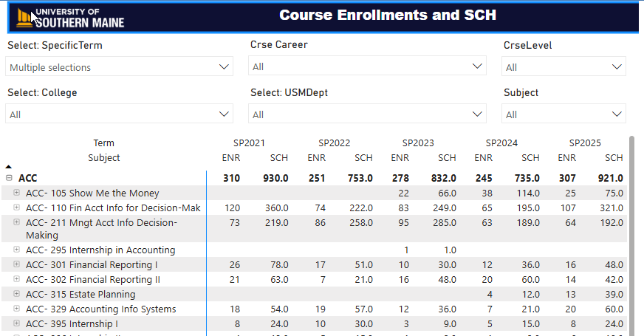Expand ACC-295 Internship in Accounting row
644x336 pixels.
pos(17,250)
